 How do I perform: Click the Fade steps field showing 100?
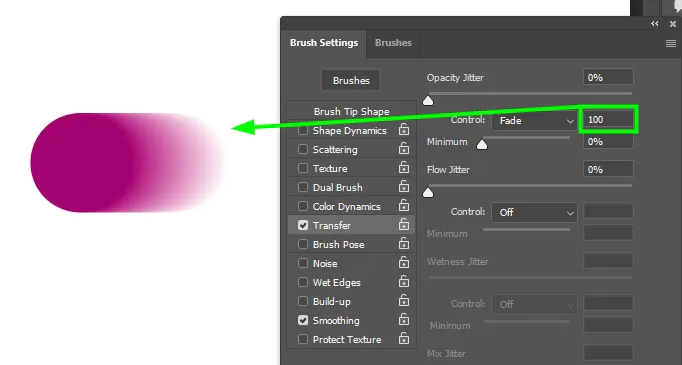click(x=608, y=119)
